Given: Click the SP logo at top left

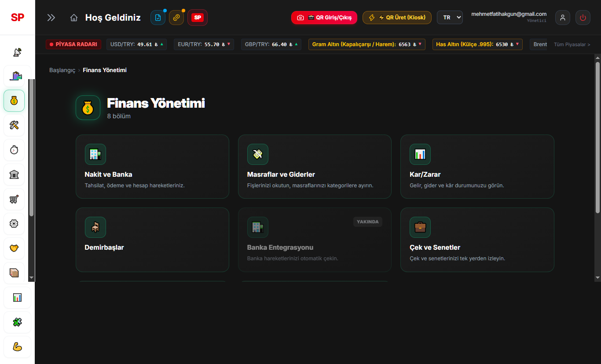Looking at the screenshot, I should [18, 18].
